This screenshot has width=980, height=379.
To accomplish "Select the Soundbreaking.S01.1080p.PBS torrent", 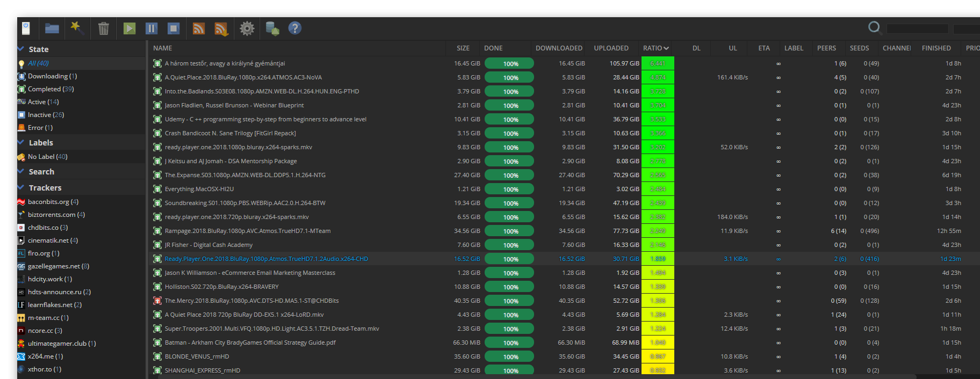I will coord(564,203).
